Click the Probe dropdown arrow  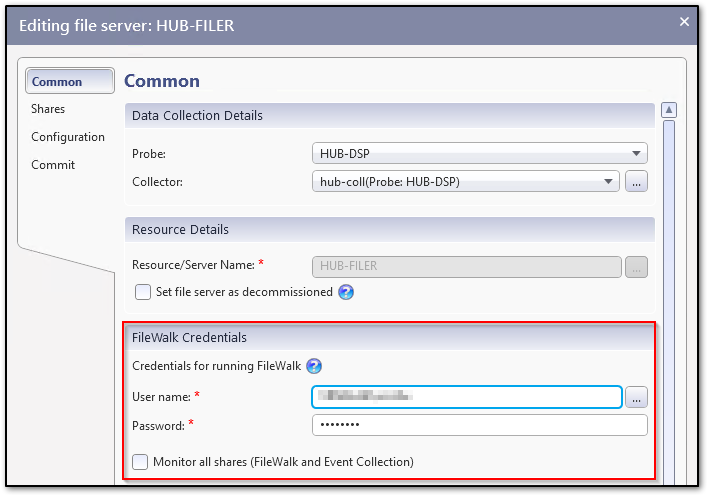click(636, 154)
